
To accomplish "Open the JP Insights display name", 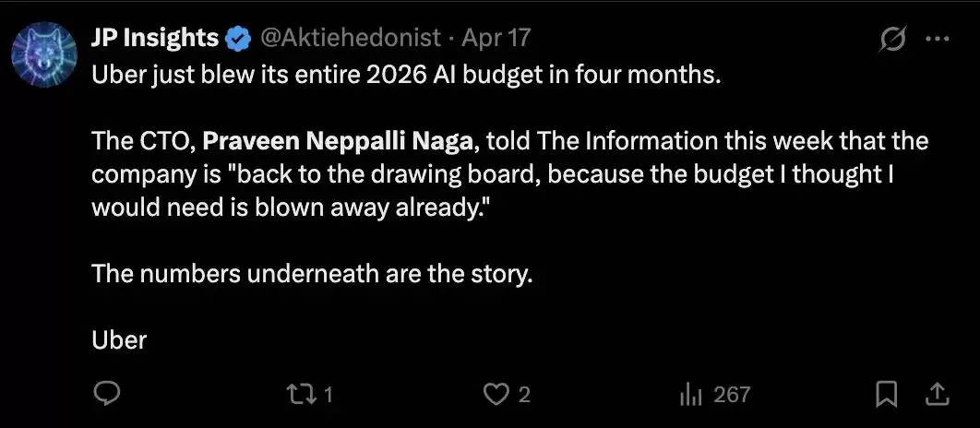I will click(154, 39).
